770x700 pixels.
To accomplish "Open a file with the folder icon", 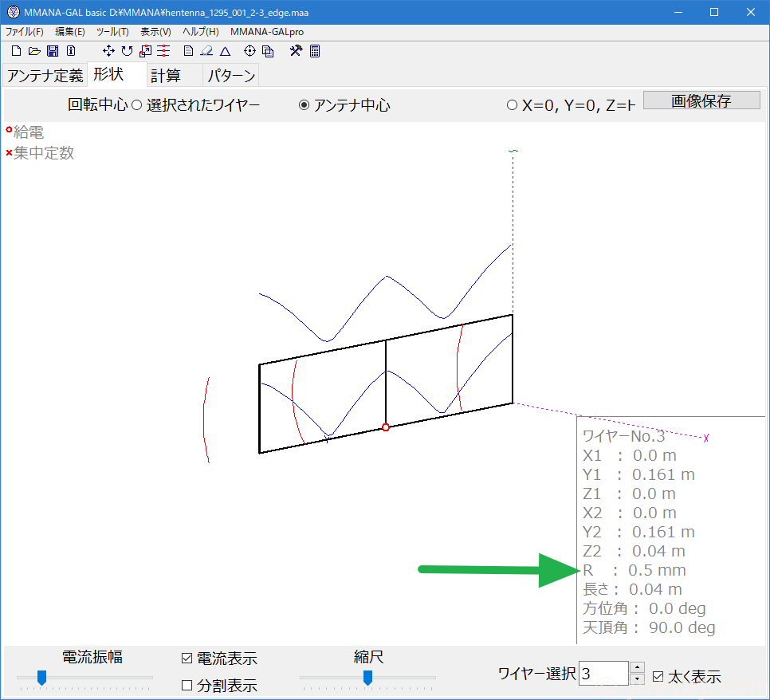I will click(34, 51).
